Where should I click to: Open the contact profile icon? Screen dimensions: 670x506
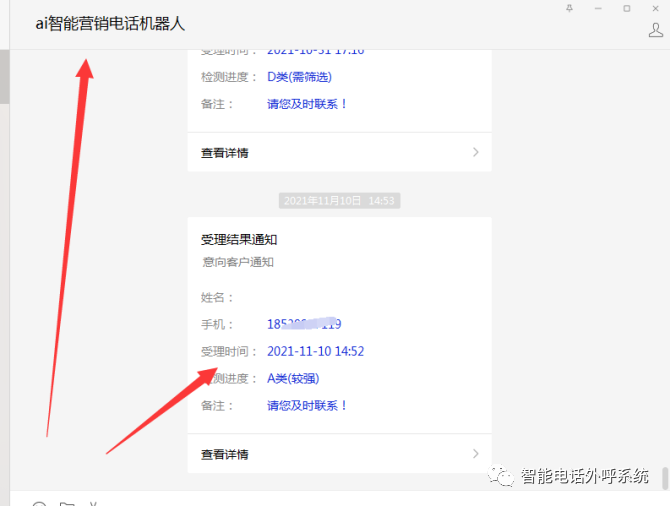(x=655, y=30)
